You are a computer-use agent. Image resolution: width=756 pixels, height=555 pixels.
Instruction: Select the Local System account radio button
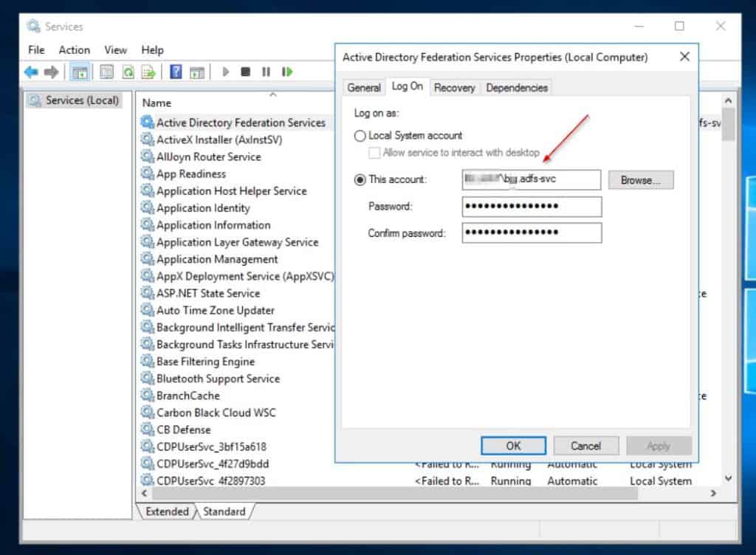(x=360, y=136)
